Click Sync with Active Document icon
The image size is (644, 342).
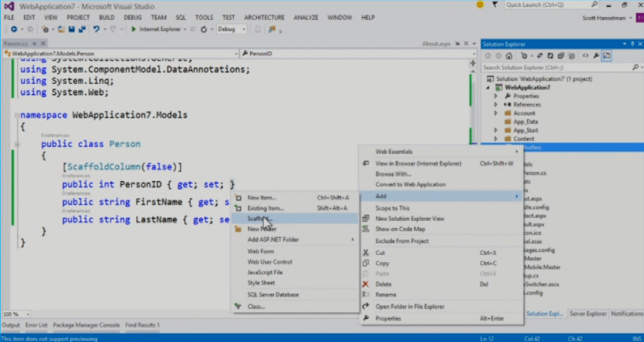(x=540, y=56)
